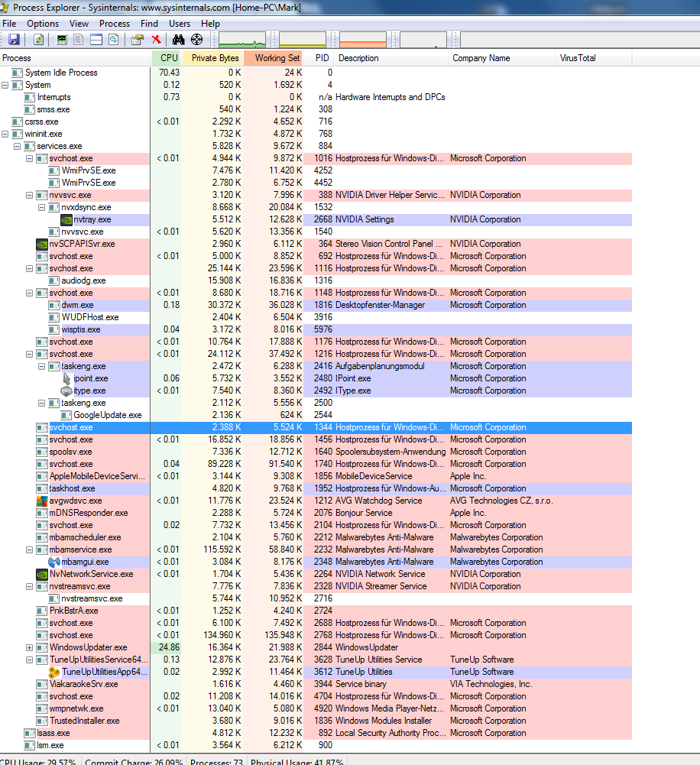Click the NvNetworkService.exe icon
Image resolution: width=700 pixels, height=765 pixels.
click(x=42, y=574)
